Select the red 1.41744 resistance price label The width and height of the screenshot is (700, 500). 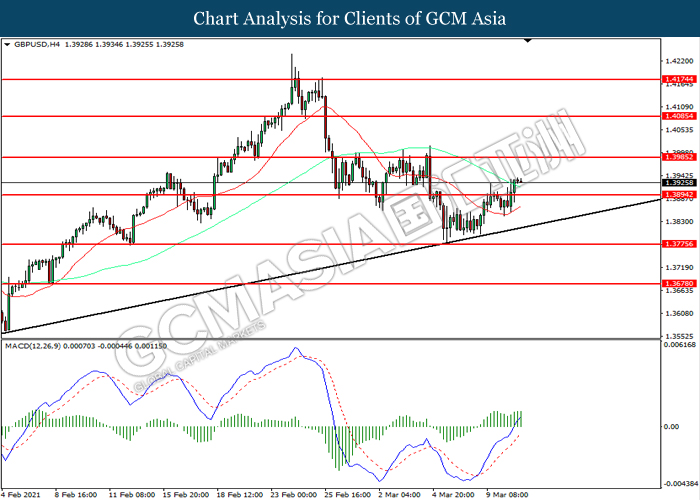coord(679,79)
